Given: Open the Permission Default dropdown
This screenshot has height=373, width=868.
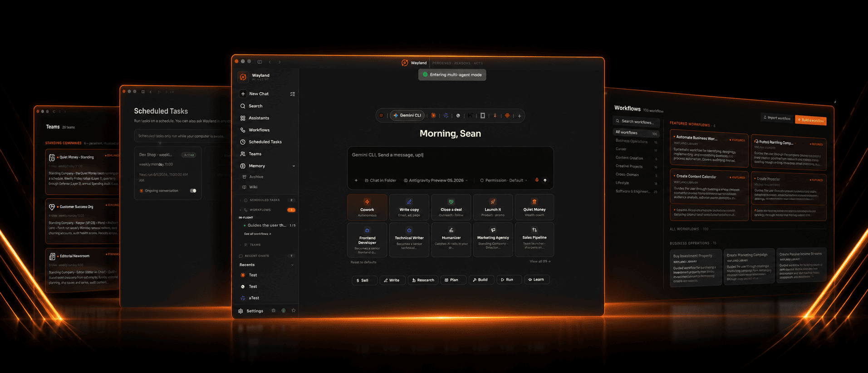Looking at the screenshot, I should coord(504,180).
